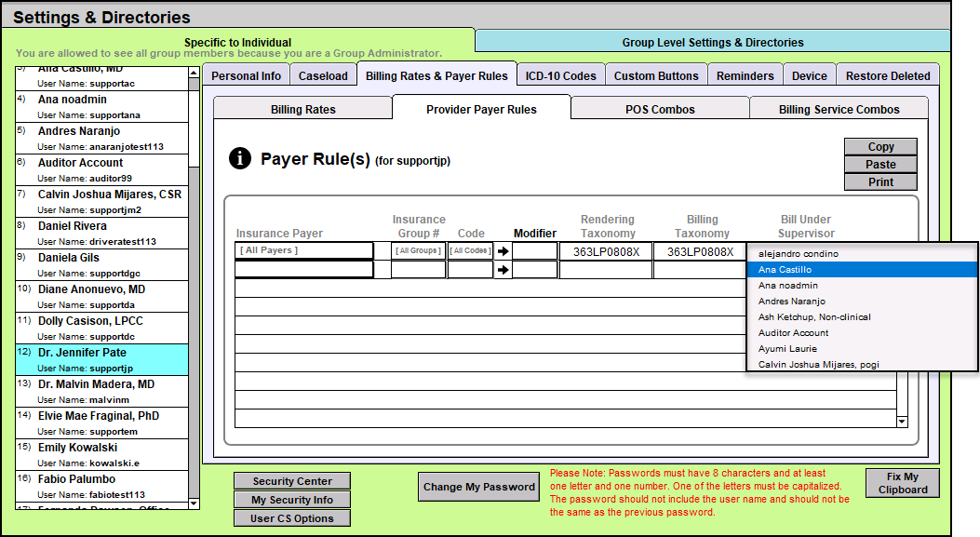Open the All Payers insurance dropdown
Image resolution: width=980 pixels, height=537 pixels.
(303, 250)
